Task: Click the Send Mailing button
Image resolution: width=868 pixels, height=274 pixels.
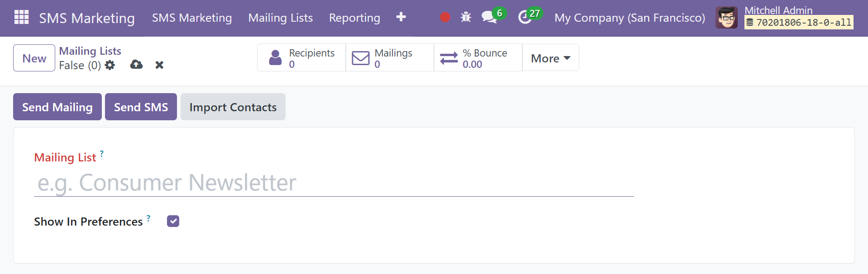Action: [x=57, y=107]
